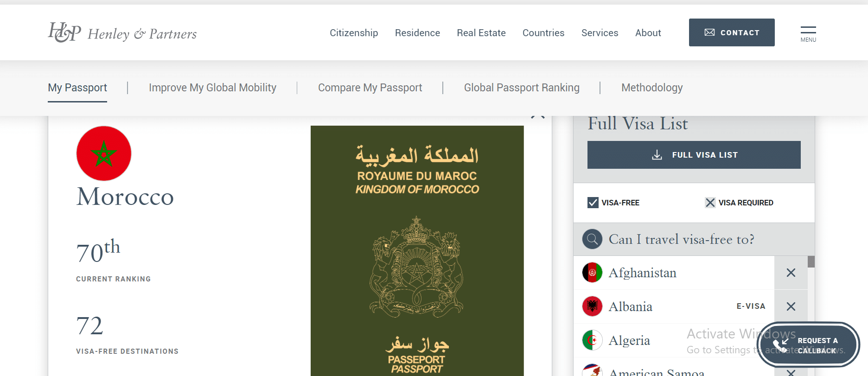Click the X icon in Afghanistan row
The width and height of the screenshot is (868, 376).
pyautogui.click(x=791, y=273)
